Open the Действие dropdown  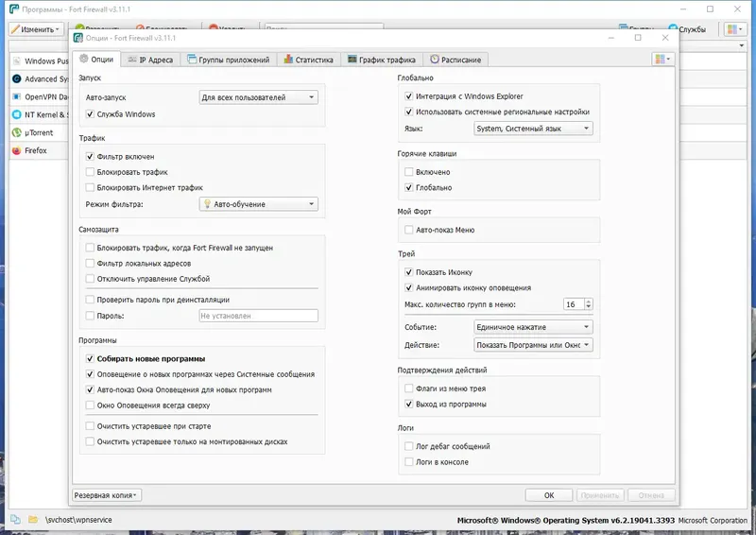click(x=533, y=345)
